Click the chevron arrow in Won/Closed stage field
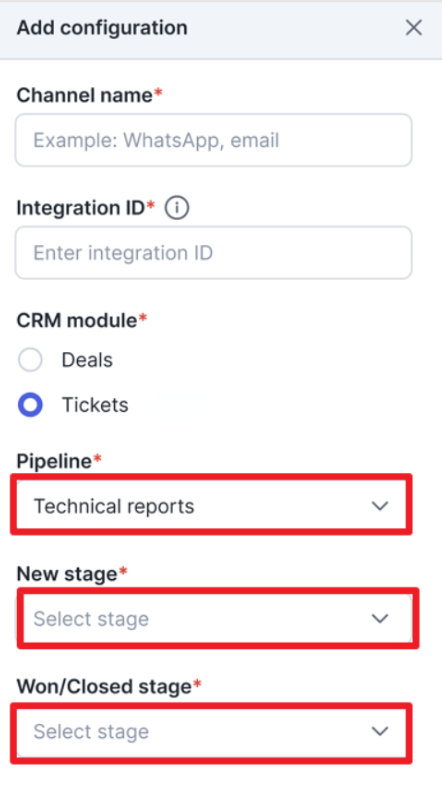Image resolution: width=442 pixels, height=802 pixels. pos(380,731)
